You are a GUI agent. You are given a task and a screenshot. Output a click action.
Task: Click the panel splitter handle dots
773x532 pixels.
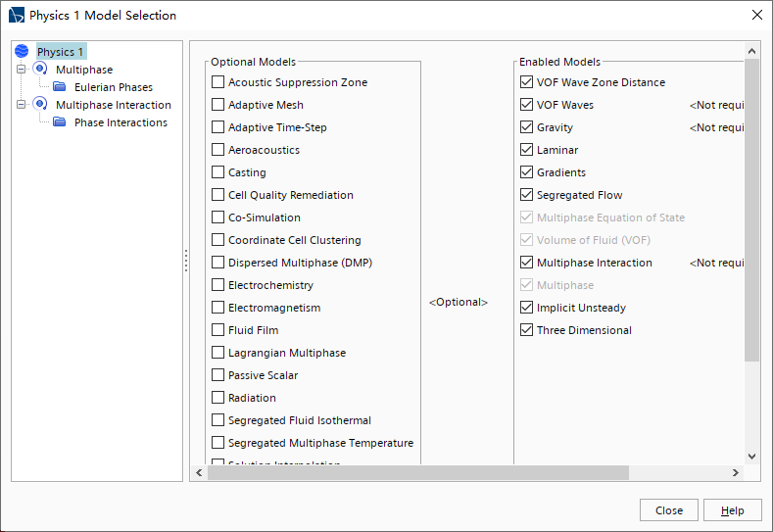pyautogui.click(x=185, y=261)
